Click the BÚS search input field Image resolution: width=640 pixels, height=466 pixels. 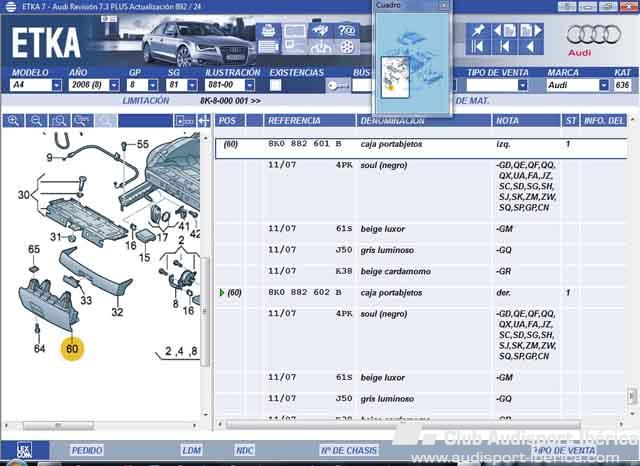point(362,85)
